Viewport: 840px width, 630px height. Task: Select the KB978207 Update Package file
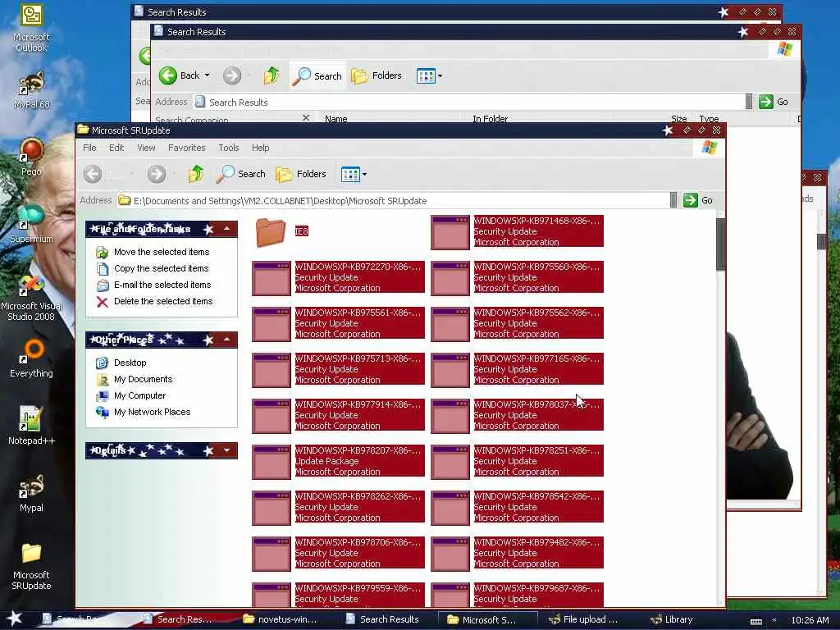pos(338,462)
